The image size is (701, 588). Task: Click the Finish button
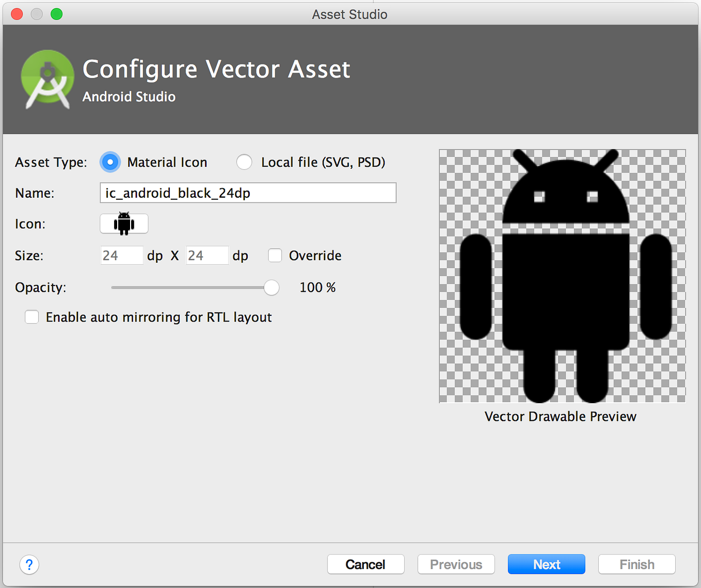pyautogui.click(x=636, y=564)
